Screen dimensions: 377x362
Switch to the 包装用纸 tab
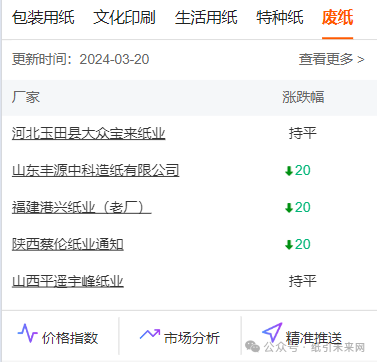(x=43, y=17)
